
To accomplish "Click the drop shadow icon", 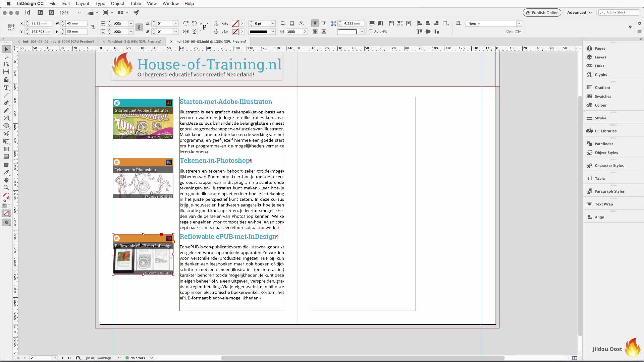I will 292,23.
